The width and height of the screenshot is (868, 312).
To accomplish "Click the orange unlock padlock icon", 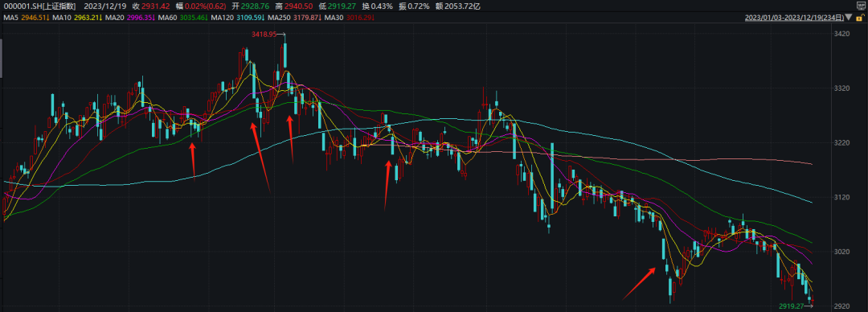I will (x=859, y=18).
